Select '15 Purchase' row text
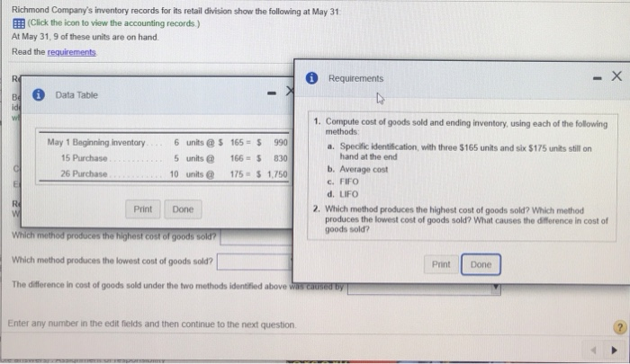The height and width of the screenshot is (364, 630). tap(84, 158)
